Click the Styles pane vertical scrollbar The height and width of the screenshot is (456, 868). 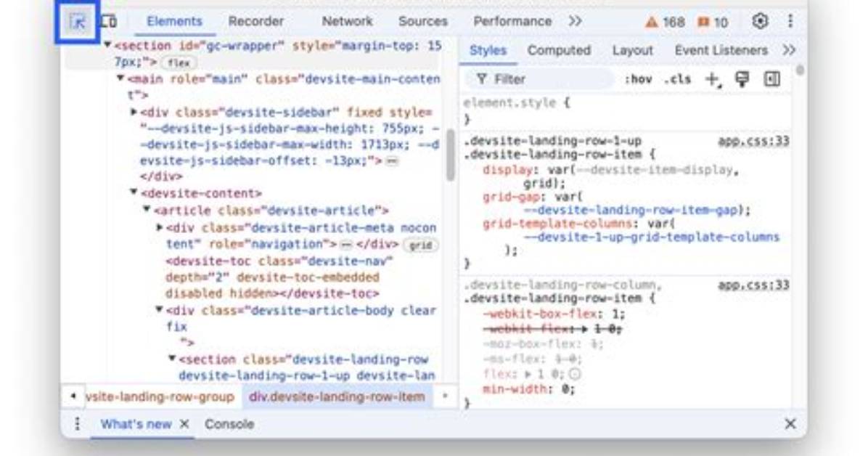pyautogui.click(x=799, y=71)
